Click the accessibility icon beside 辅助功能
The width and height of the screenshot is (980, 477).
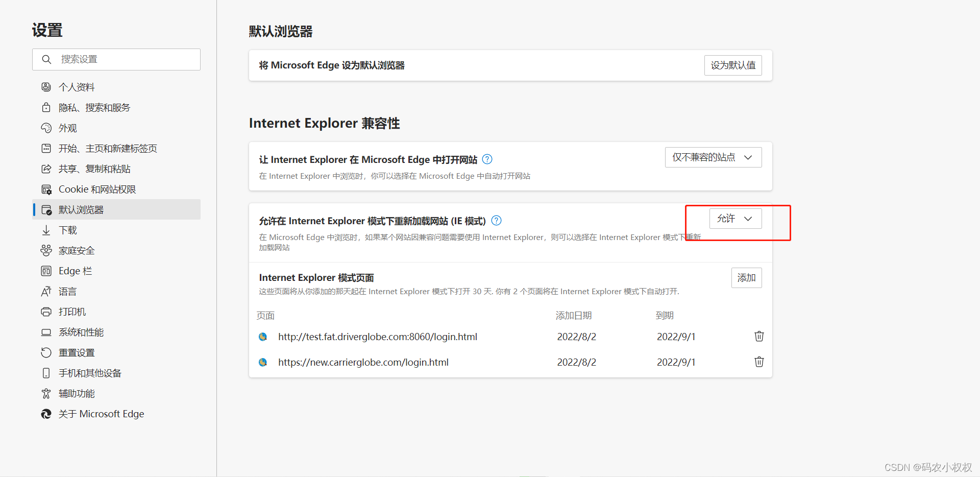pos(46,393)
